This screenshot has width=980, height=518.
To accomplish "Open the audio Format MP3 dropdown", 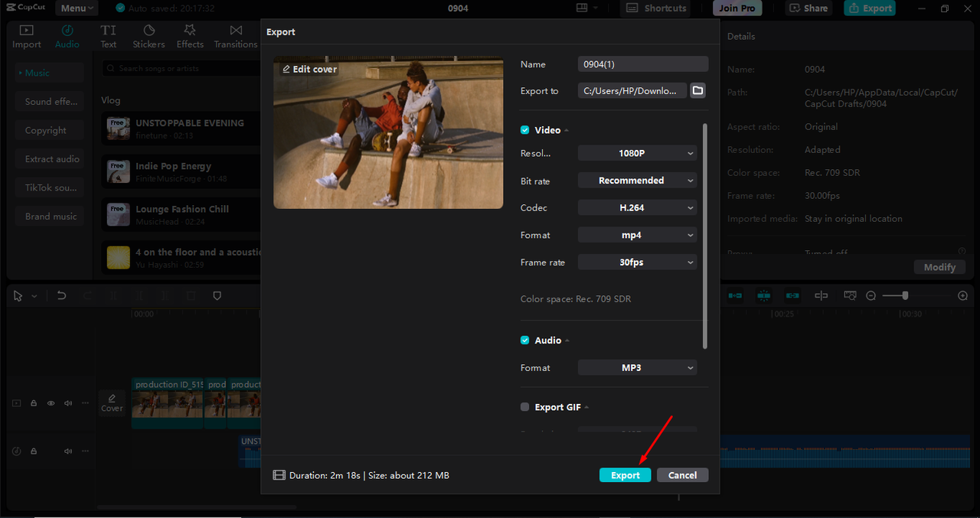I will click(x=637, y=368).
